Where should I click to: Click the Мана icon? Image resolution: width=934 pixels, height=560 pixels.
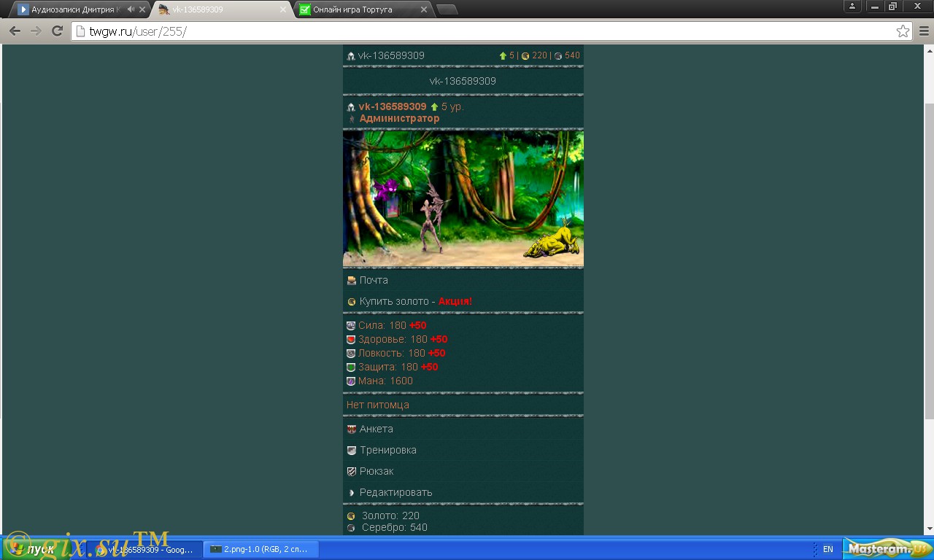coord(351,381)
